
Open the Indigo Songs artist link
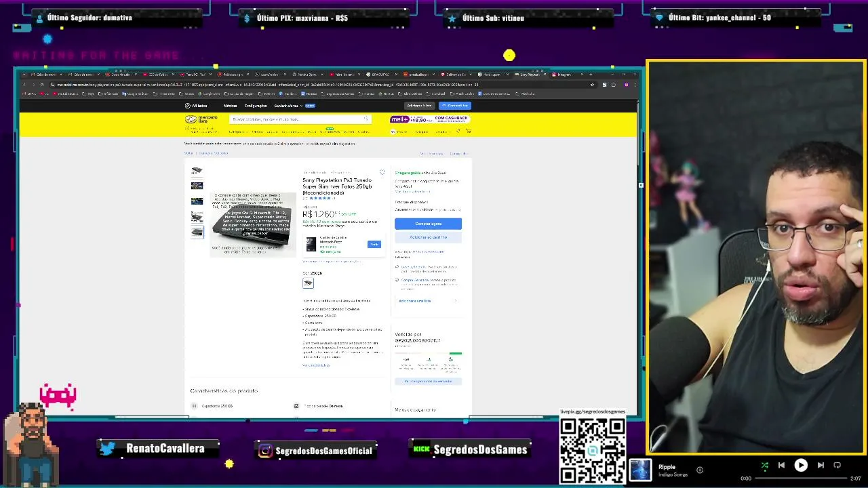[673, 474]
